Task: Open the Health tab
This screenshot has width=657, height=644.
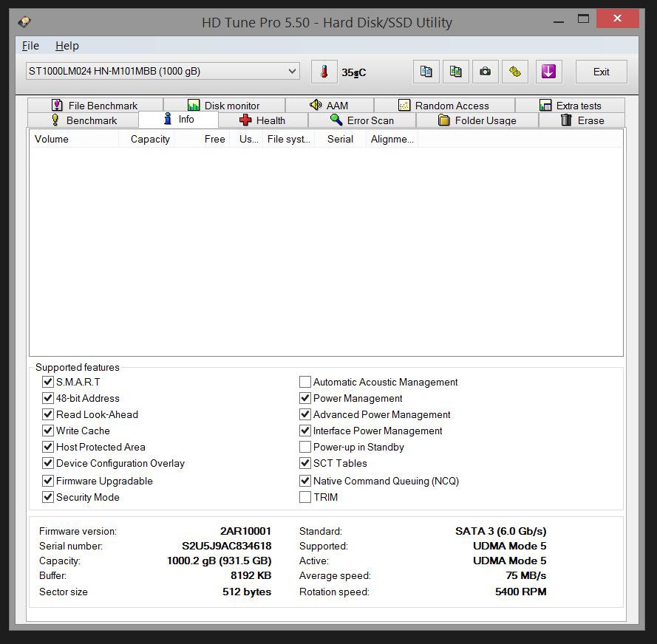Action: pos(262,120)
